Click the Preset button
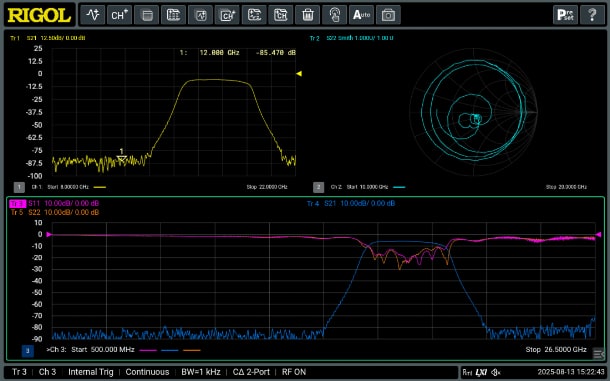 point(565,15)
